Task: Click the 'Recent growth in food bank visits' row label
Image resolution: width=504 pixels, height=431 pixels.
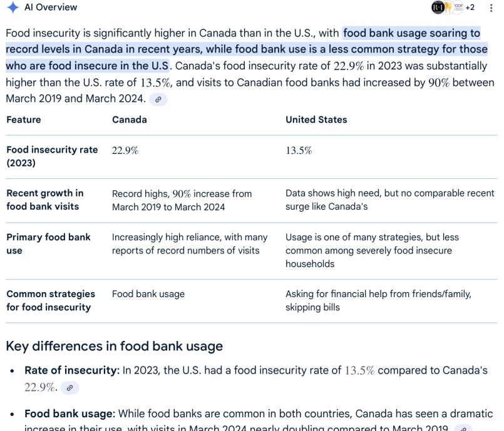Action: [x=45, y=200]
